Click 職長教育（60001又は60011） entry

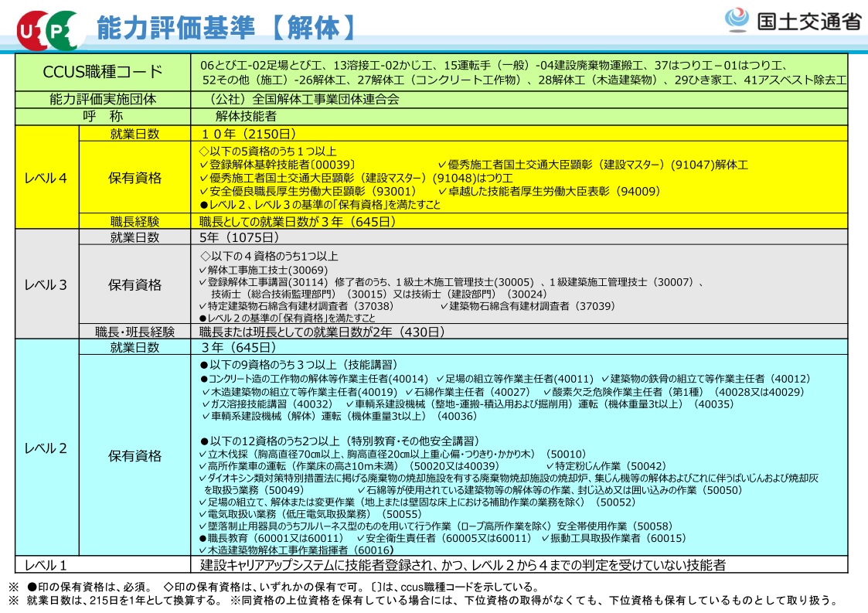(272, 538)
